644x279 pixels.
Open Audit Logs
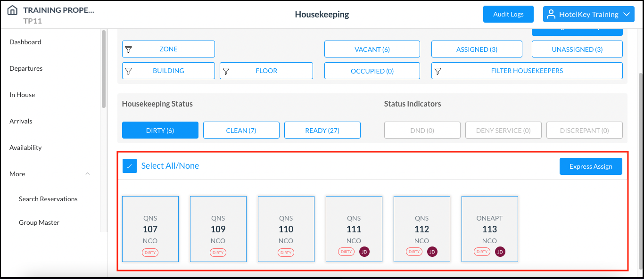[508, 14]
